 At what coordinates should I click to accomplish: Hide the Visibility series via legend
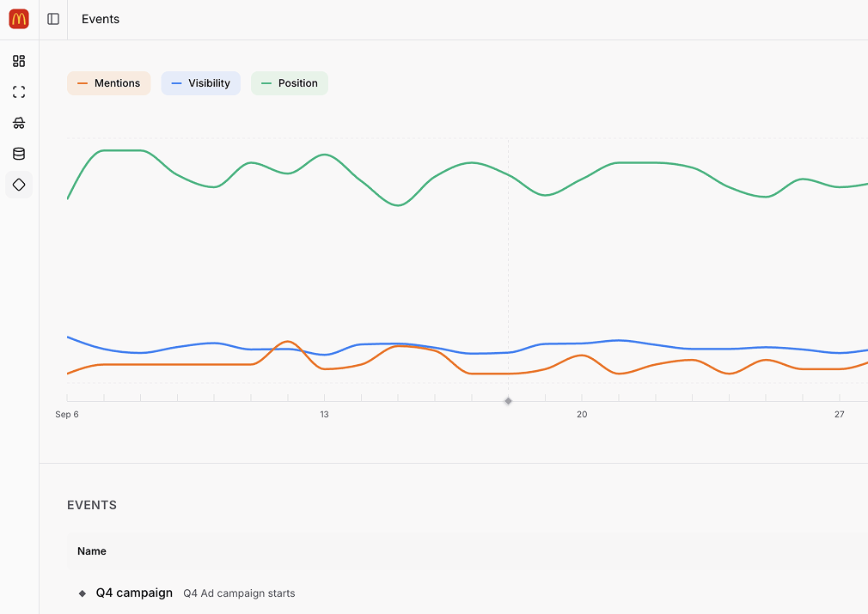(201, 83)
